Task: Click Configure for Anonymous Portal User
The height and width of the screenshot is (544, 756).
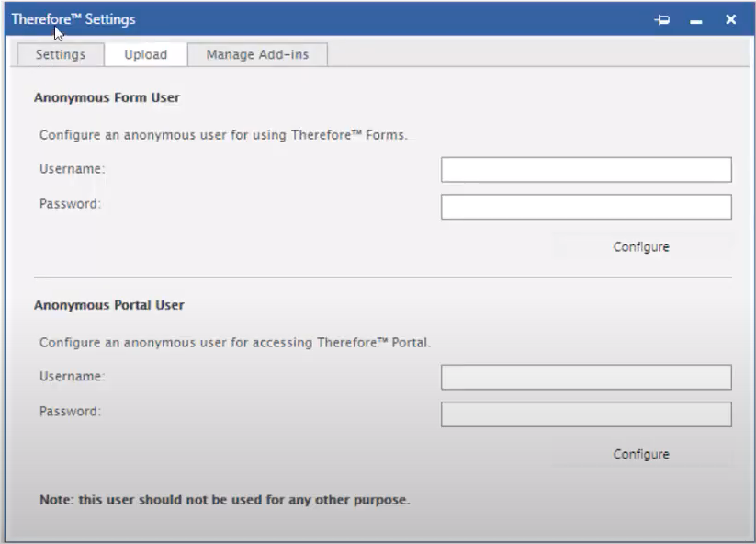Action: 640,453
